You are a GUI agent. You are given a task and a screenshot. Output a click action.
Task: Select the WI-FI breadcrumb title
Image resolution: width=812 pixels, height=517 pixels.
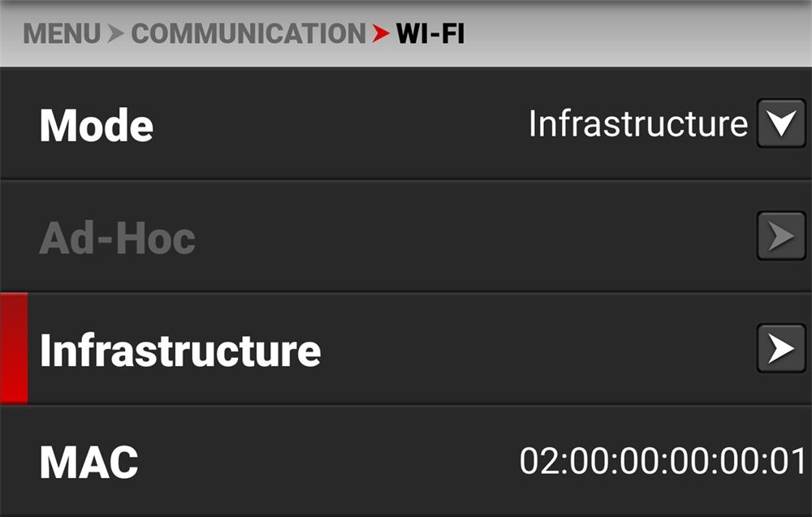click(430, 34)
